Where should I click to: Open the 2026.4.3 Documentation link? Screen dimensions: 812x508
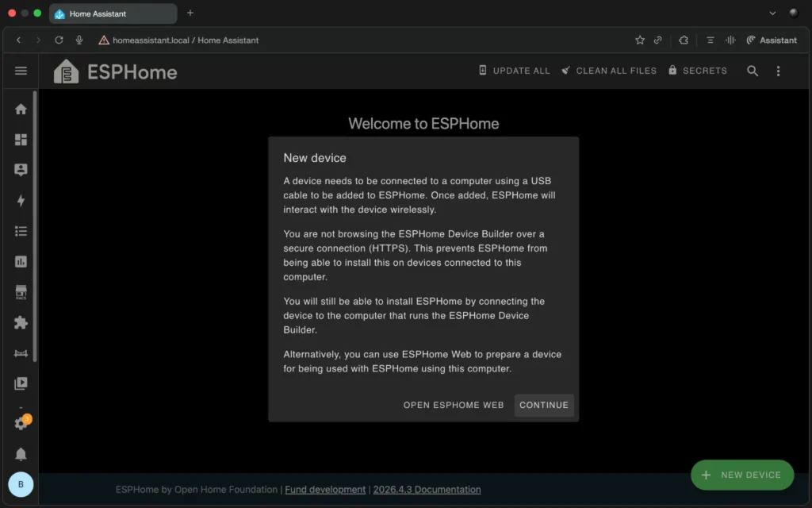[427, 489]
